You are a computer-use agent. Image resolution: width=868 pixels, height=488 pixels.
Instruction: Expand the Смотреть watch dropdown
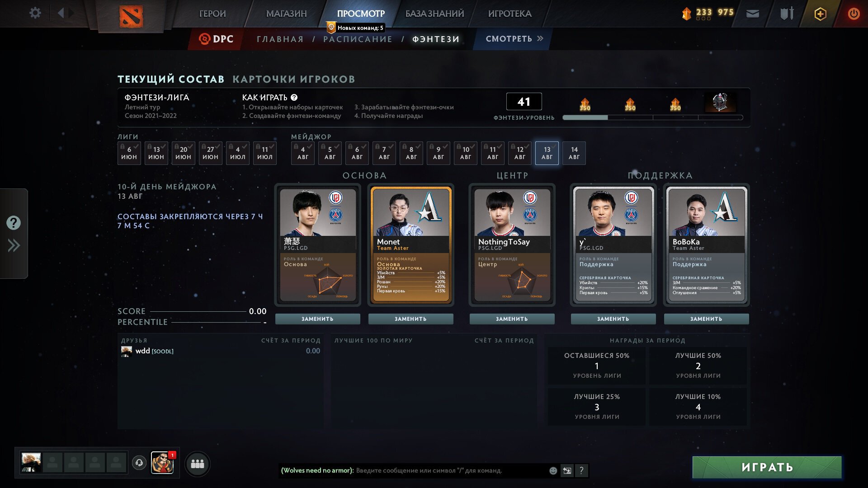coord(514,39)
